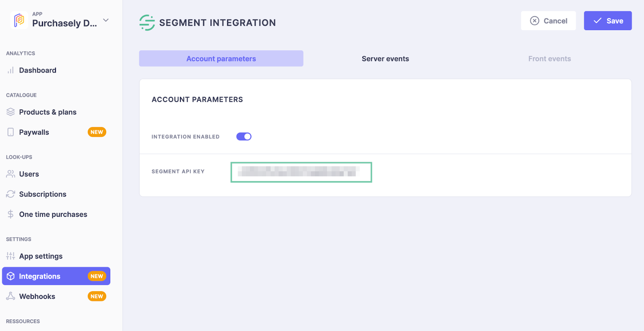Click the Webhooks icon in sidebar

pos(10,296)
